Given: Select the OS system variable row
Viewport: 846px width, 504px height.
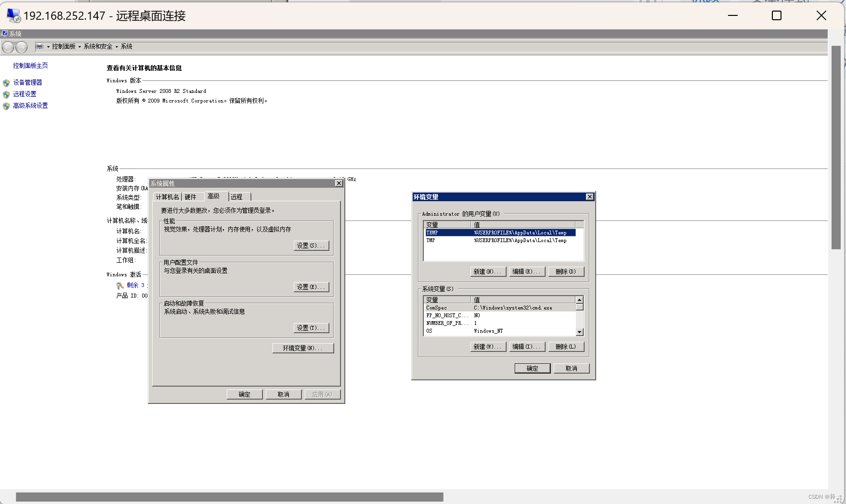Looking at the screenshot, I should point(500,331).
